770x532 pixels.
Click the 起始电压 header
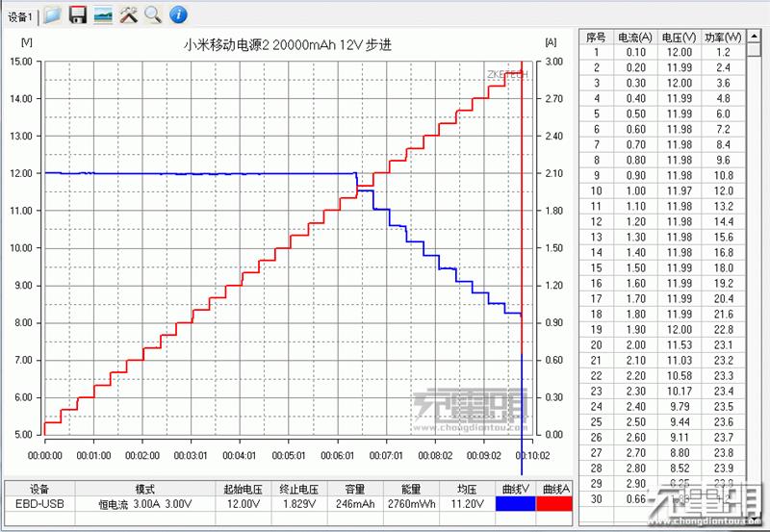point(244,489)
